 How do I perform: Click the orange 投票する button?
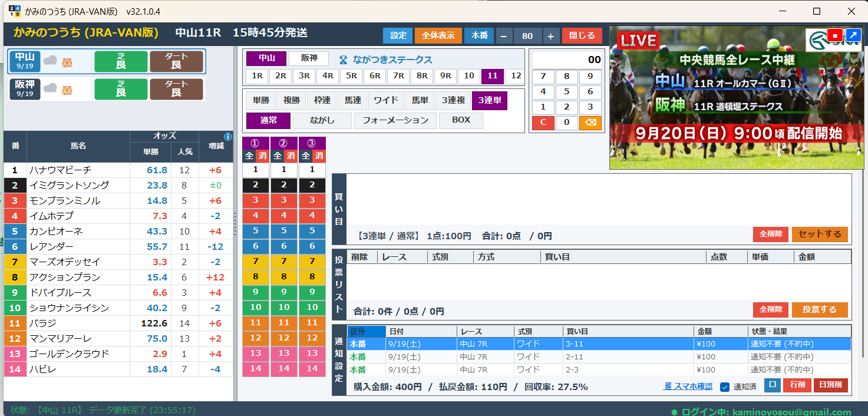pyautogui.click(x=820, y=309)
